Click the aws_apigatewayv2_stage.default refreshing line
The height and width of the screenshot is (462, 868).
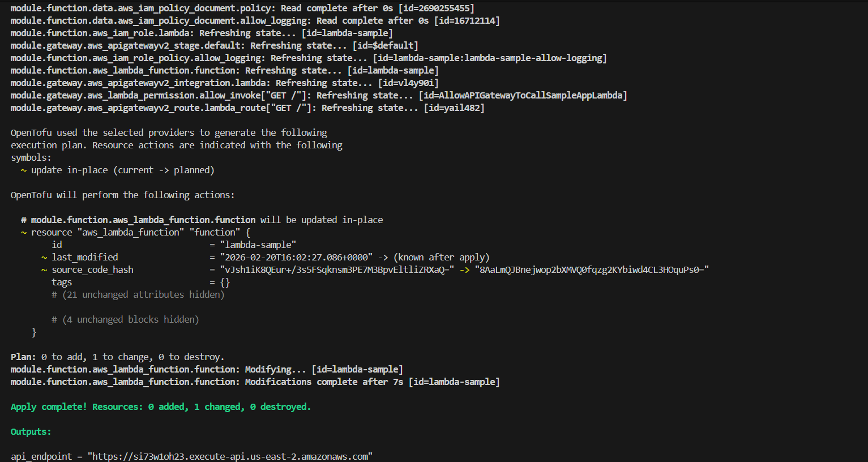tap(214, 45)
